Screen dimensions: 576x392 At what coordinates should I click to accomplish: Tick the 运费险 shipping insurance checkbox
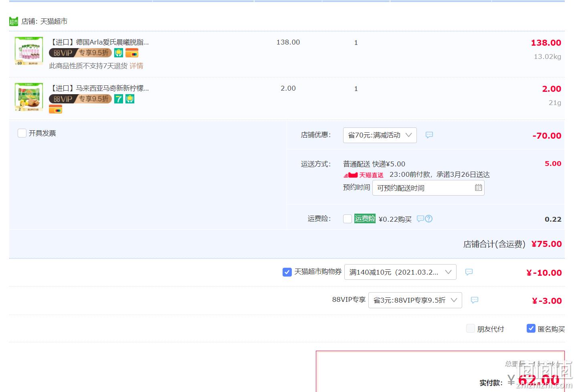click(x=348, y=219)
